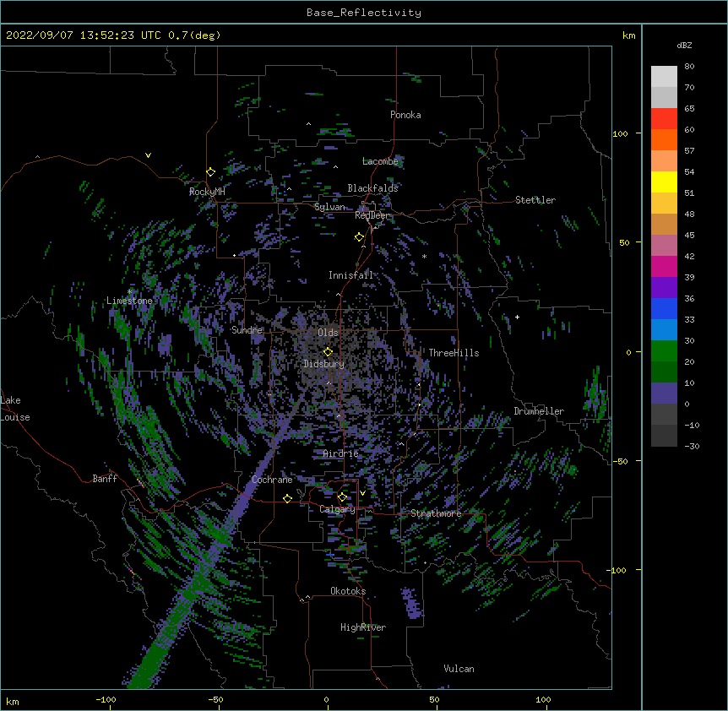Viewport: 728px width, 711px height.
Task: Click the -100 tick on bottom axis
Action: tap(106, 699)
